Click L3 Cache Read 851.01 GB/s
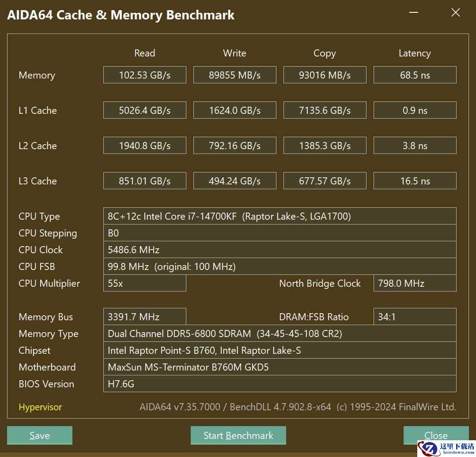Image resolution: width=476 pixels, height=457 pixels. point(145,181)
